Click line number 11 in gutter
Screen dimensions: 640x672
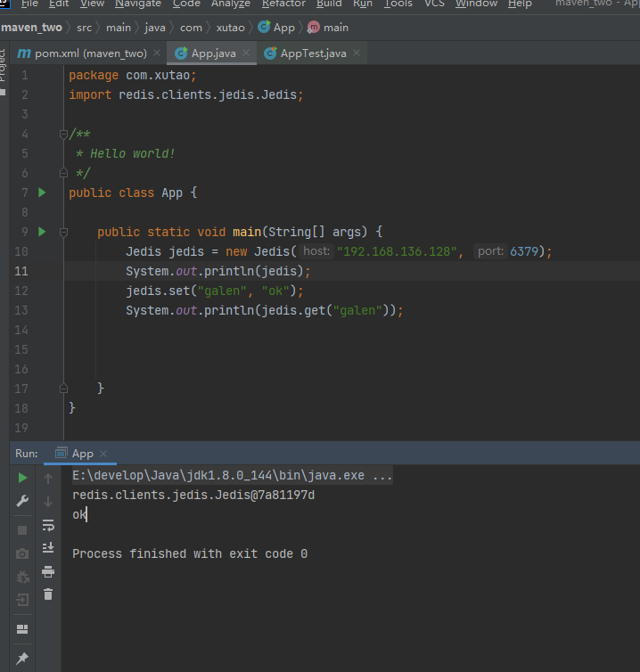(x=21, y=271)
